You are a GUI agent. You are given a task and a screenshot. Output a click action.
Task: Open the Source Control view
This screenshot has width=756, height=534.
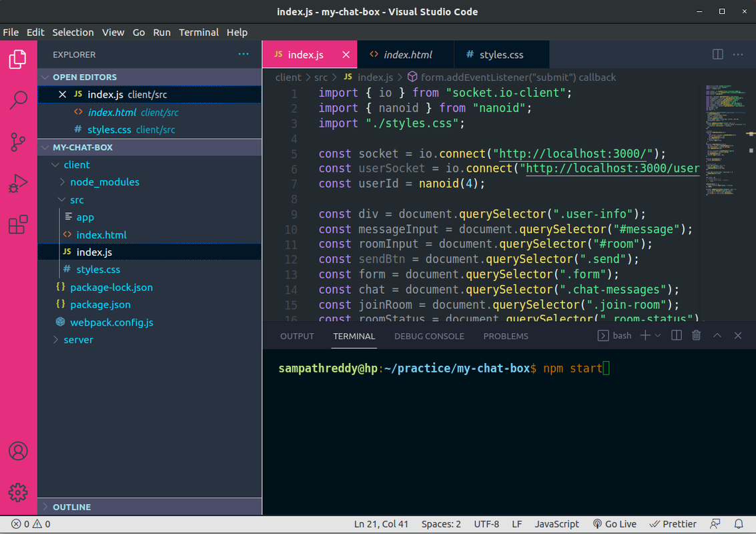18,142
